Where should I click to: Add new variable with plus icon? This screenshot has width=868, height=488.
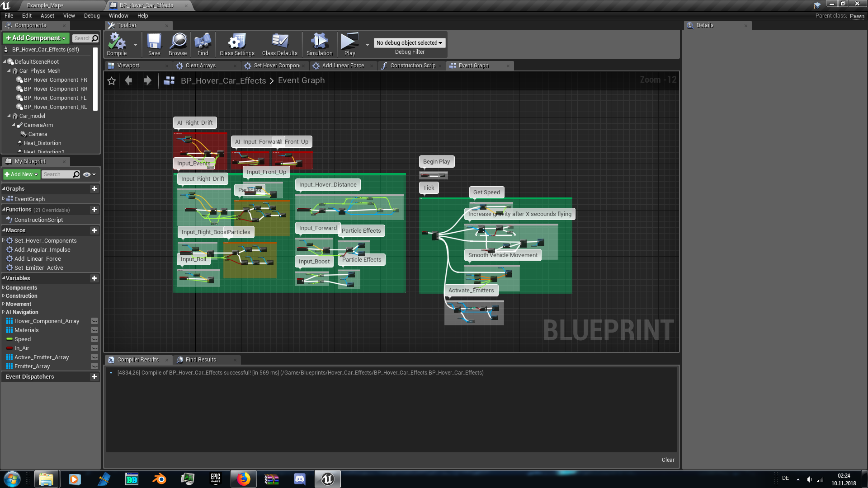click(94, 278)
